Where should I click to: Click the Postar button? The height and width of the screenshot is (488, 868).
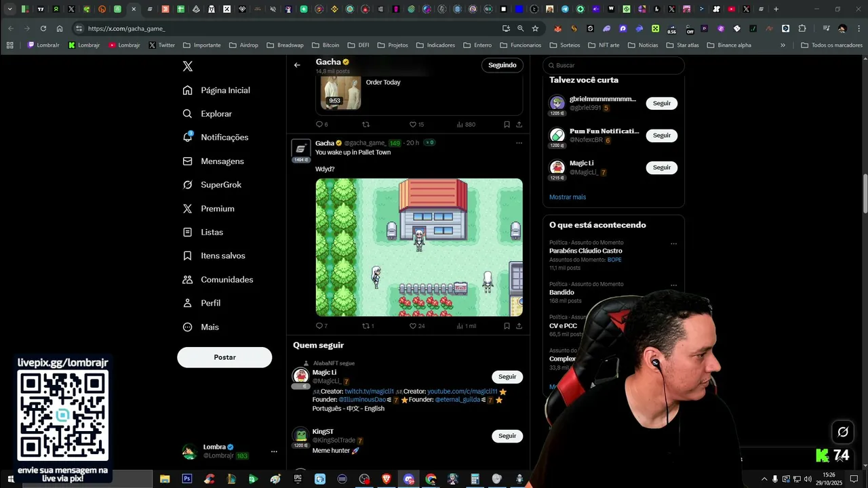pyautogui.click(x=224, y=357)
